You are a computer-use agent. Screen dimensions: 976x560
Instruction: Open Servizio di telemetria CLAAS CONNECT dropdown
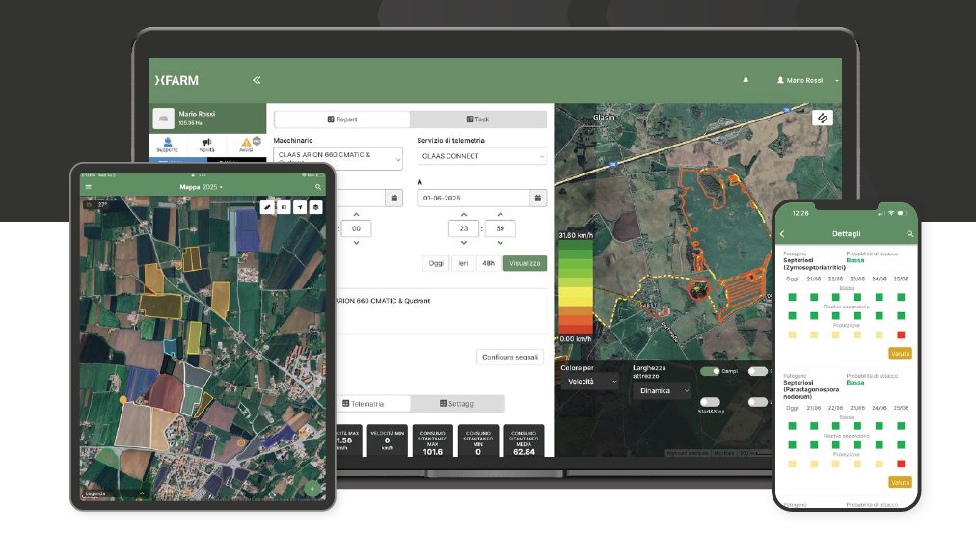(482, 156)
